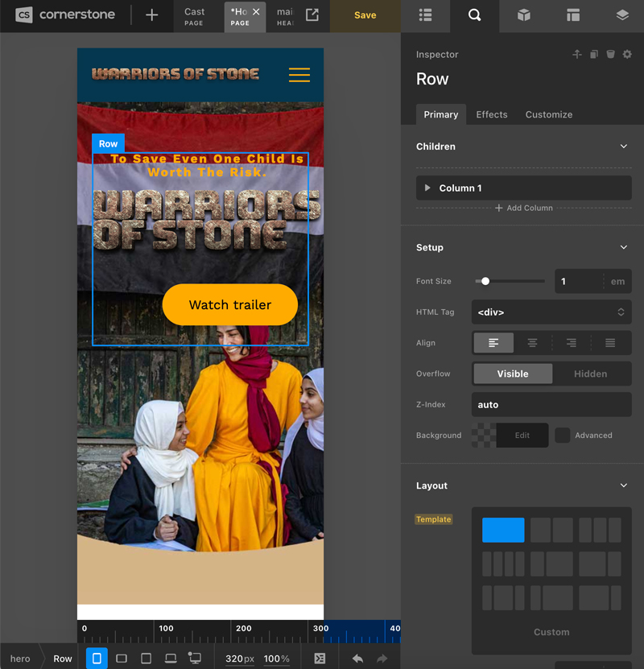
Task: Duplicate the Row element
Action: click(x=594, y=55)
